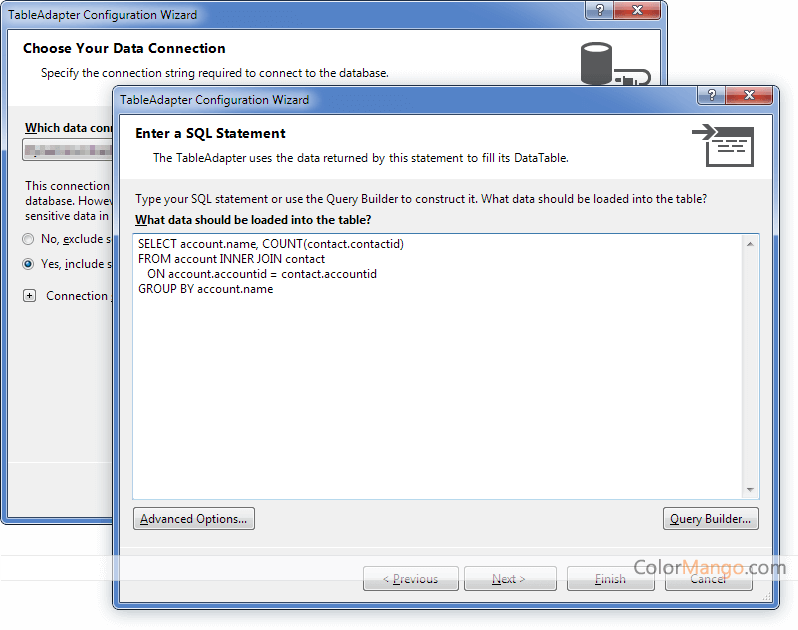Launch the Query Builder

(710, 519)
